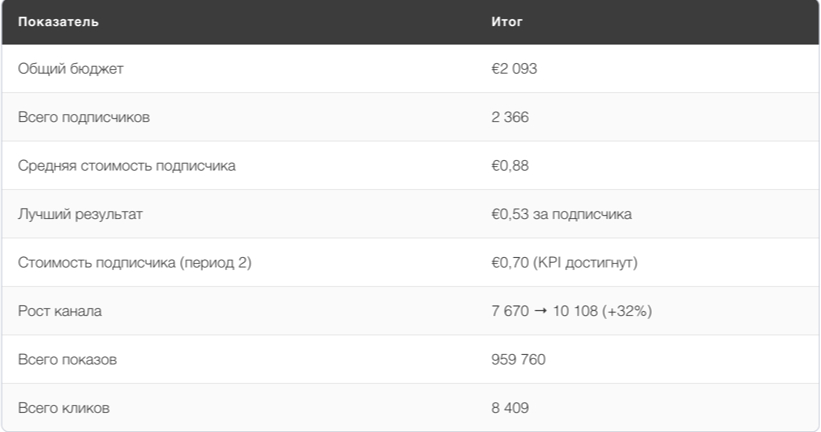Click the arrow symbol in Рост канала row
821x432 pixels.
point(541,311)
